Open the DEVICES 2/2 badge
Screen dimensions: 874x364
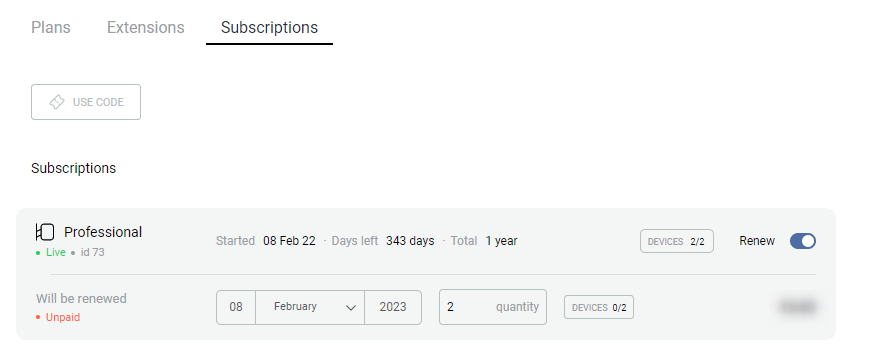coord(677,241)
